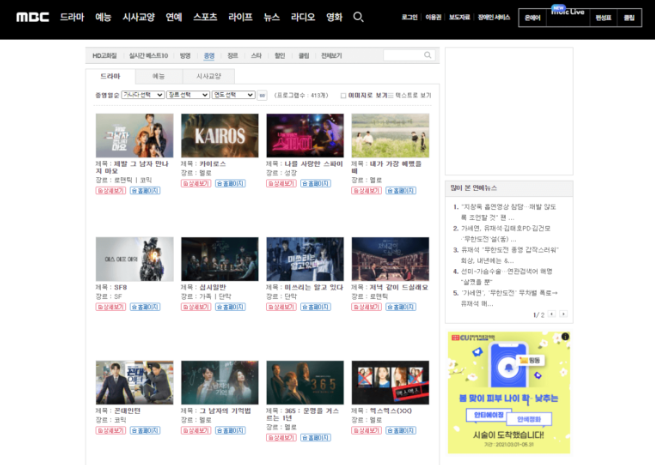Click 홈페이지 under 카이로스
Viewport: 655px width, 465px height.
tap(231, 183)
